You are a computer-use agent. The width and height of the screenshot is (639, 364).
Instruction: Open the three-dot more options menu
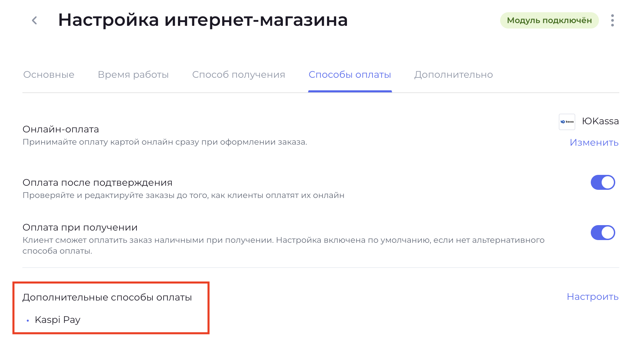point(612,20)
